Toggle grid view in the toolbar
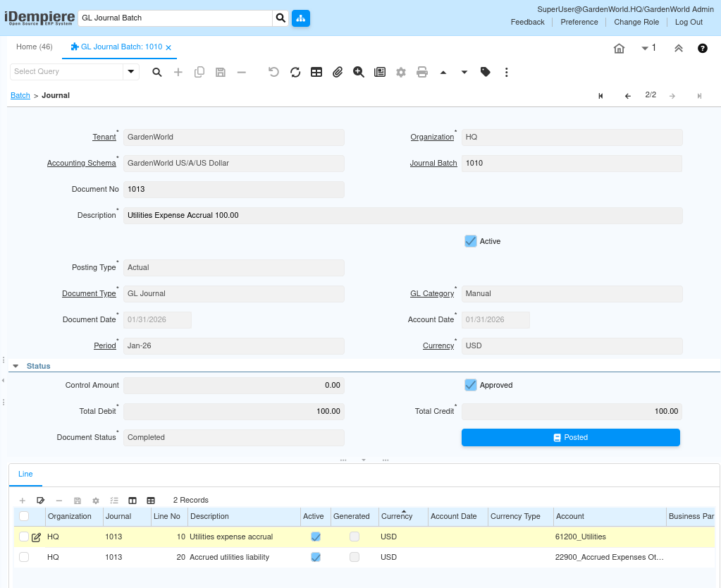Viewport: 721px width, 588px height. tap(316, 72)
